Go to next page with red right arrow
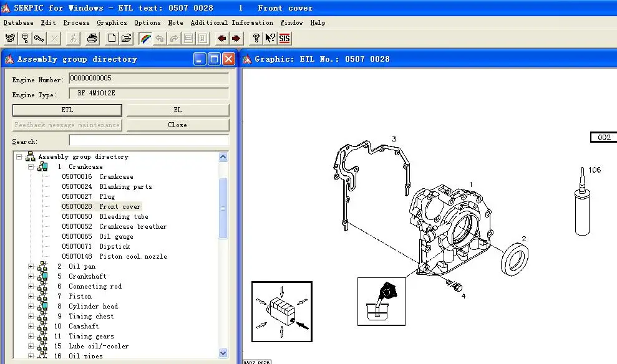 click(236, 38)
